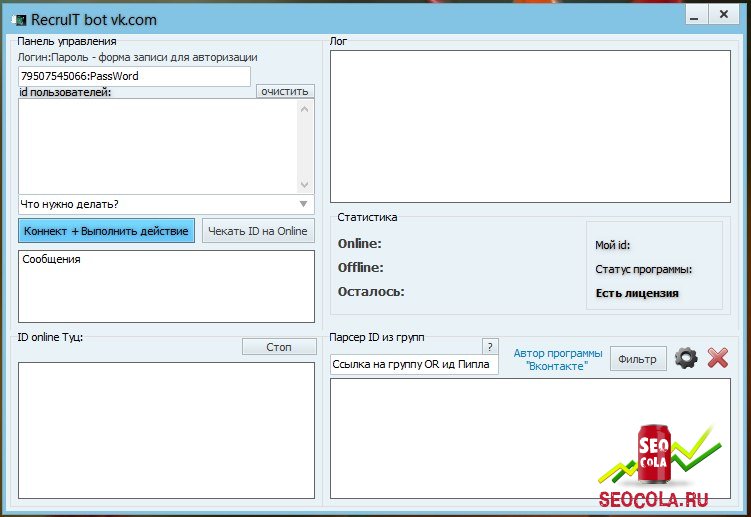Click the up arrow of id list scrollbar

[305, 109]
